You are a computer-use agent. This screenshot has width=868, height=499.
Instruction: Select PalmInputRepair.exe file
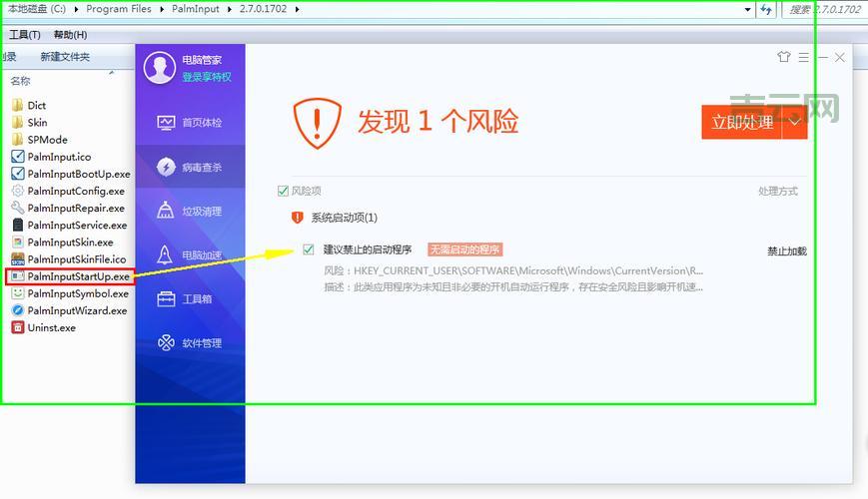tap(68, 208)
